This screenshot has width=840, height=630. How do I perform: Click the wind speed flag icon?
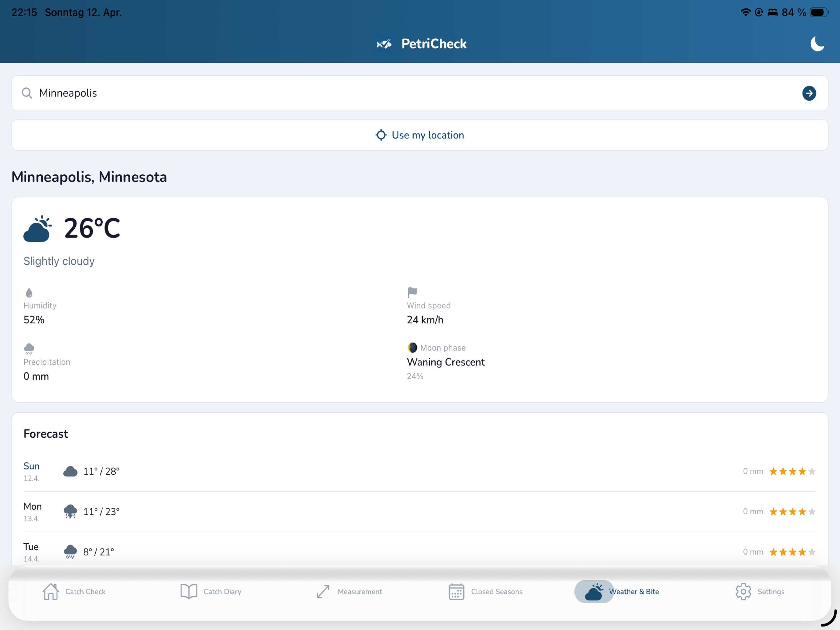tap(412, 292)
